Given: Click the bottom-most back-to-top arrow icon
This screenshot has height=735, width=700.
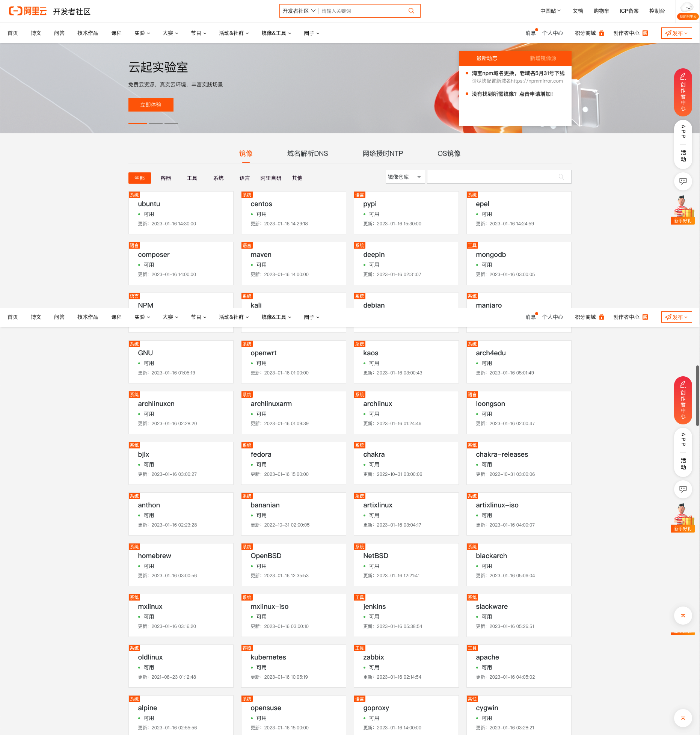Looking at the screenshot, I should [x=683, y=718].
